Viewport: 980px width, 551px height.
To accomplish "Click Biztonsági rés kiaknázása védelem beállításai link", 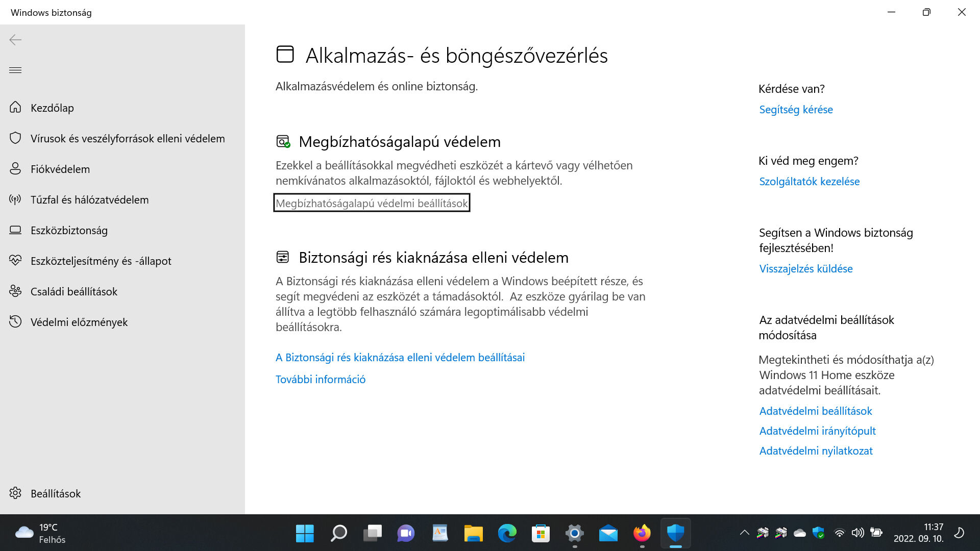I will (400, 357).
